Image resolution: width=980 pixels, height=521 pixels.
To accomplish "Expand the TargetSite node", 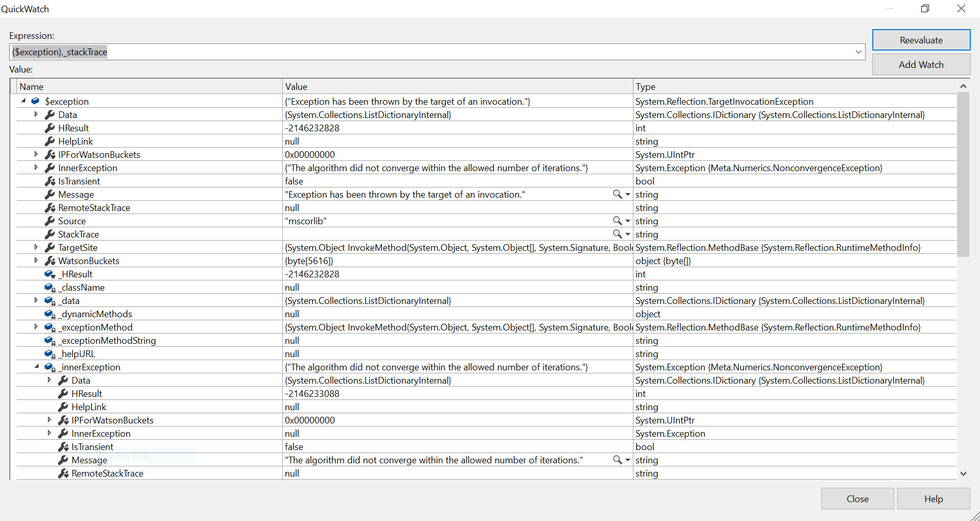I will tap(36, 247).
